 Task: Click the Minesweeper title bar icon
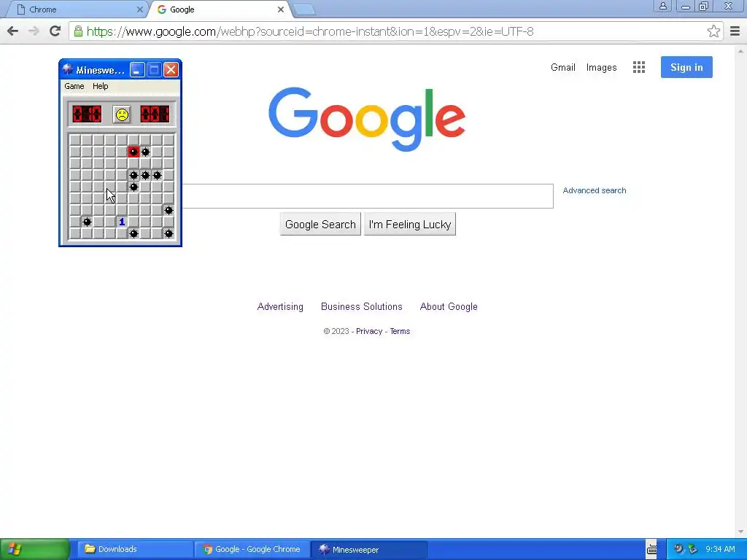68,69
